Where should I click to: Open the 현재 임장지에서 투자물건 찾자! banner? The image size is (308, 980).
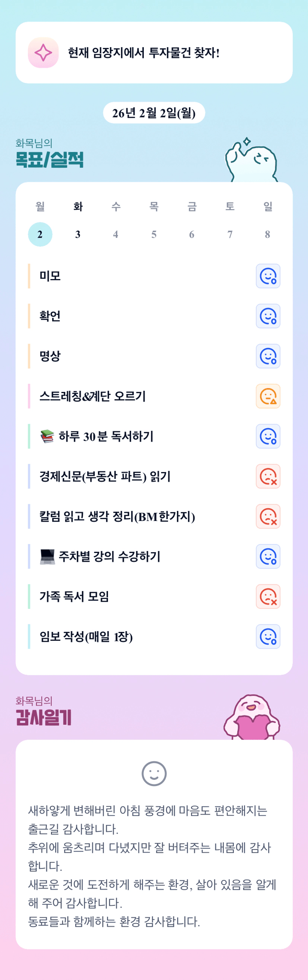154,53
